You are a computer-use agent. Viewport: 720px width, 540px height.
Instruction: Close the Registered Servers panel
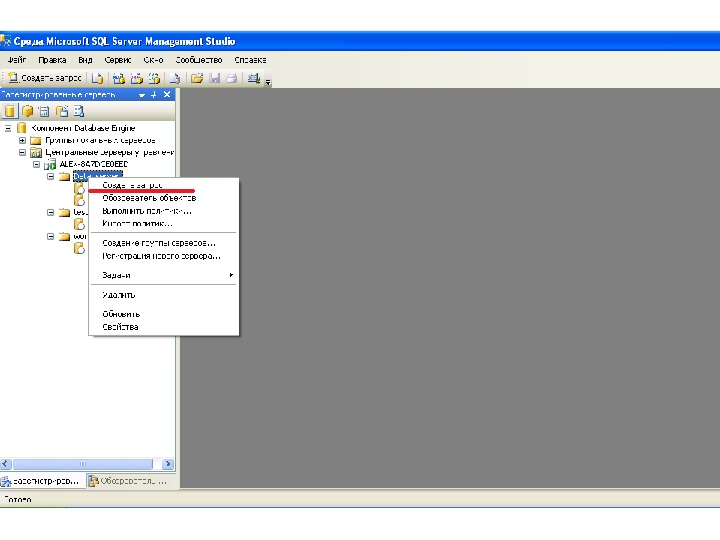tap(167, 95)
